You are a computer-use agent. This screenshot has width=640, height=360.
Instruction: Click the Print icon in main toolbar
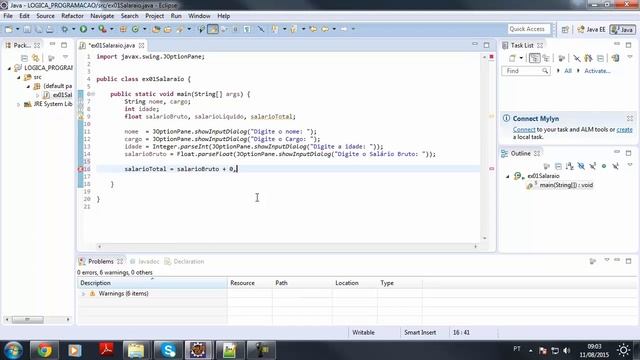point(49,29)
